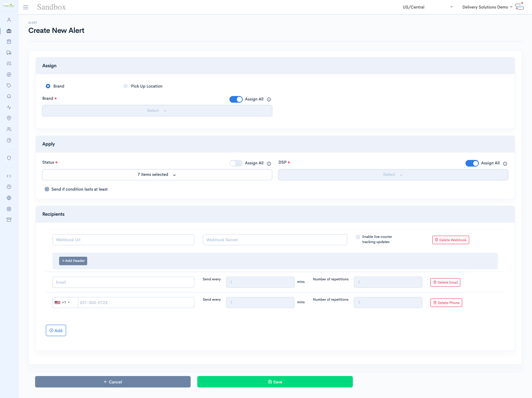Focus the Webhook Url field

tap(123, 240)
